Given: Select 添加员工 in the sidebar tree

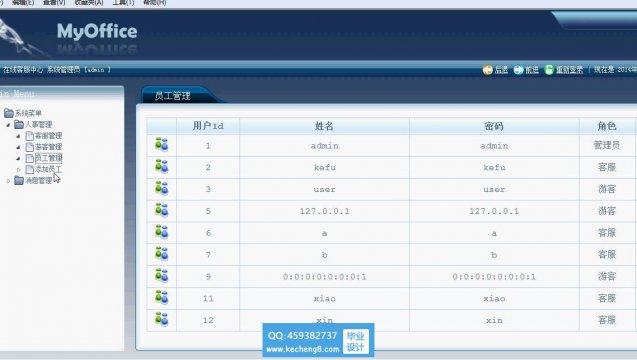Looking at the screenshot, I should 48,169.
